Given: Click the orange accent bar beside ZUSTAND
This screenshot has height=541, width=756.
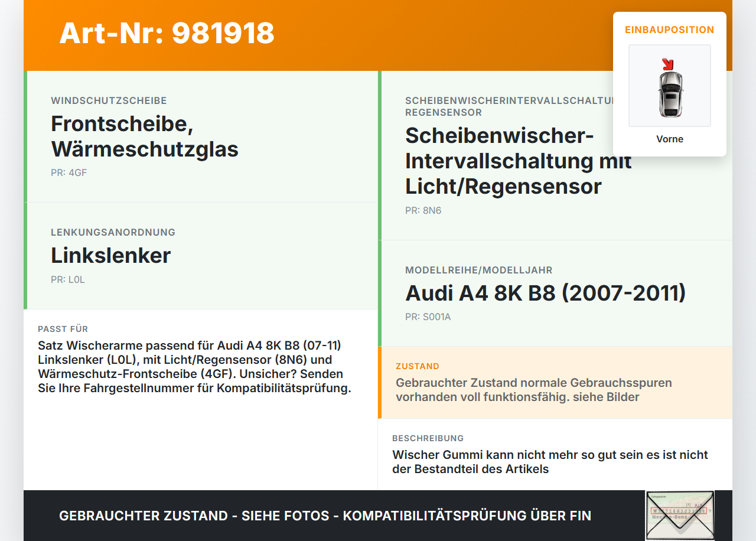Looking at the screenshot, I should point(380,382).
